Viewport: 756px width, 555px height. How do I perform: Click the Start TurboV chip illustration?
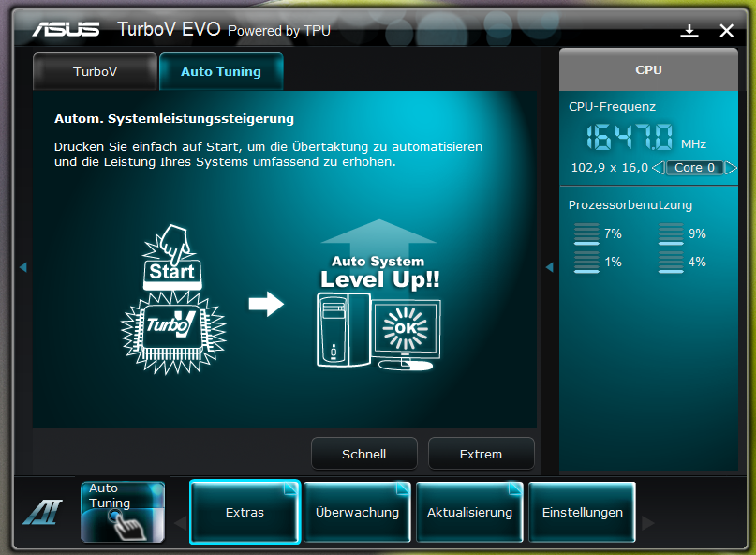pos(173,300)
